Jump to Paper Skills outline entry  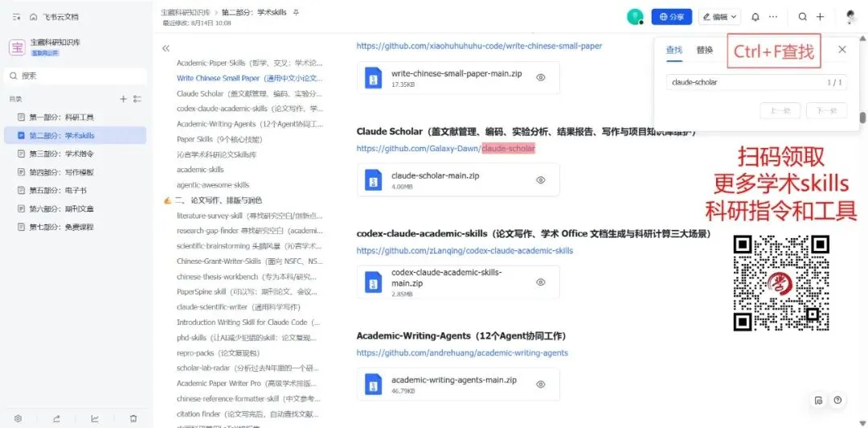219,139
